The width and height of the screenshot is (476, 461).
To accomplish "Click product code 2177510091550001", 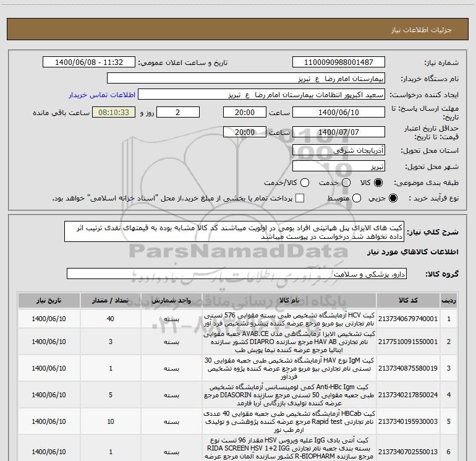I will tap(408, 342).
